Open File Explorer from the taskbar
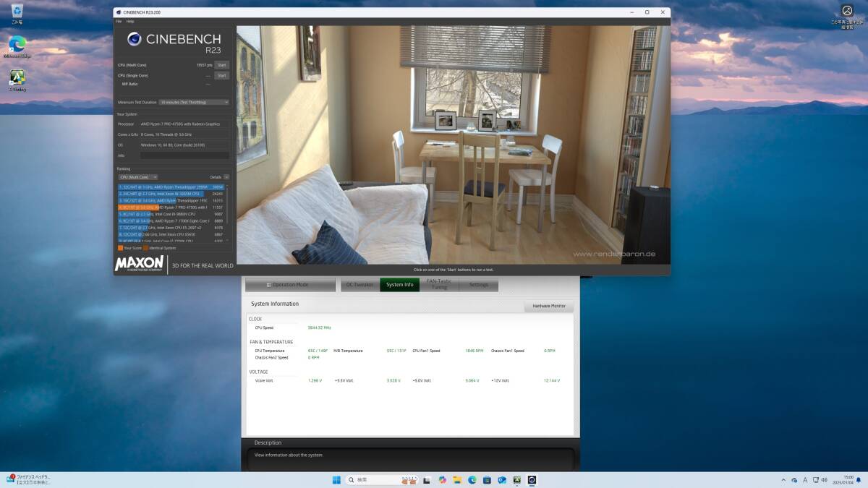 pos(457,479)
